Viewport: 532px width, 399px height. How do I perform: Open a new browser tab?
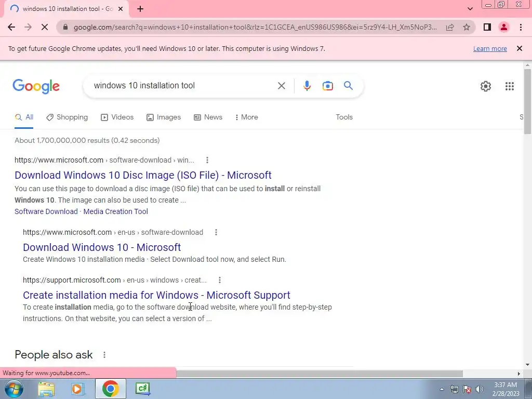(x=140, y=9)
